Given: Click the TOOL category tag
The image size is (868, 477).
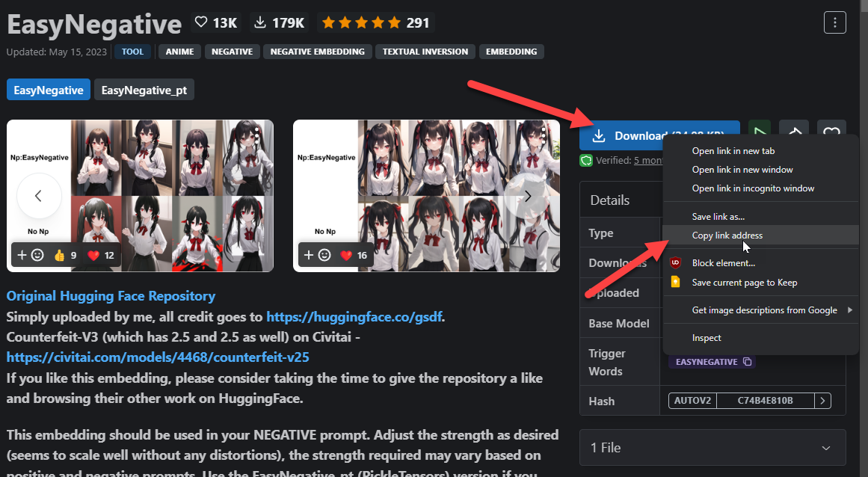Looking at the screenshot, I should coord(132,52).
